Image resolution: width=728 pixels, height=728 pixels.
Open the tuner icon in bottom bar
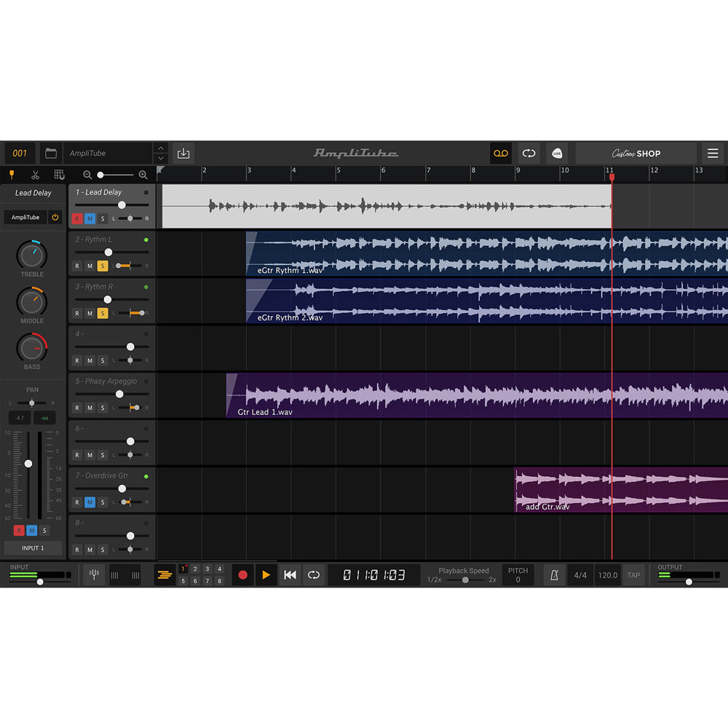[x=94, y=575]
